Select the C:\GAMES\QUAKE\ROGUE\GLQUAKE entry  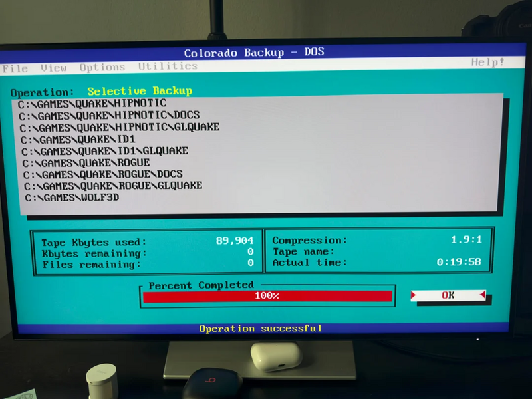pos(113,186)
